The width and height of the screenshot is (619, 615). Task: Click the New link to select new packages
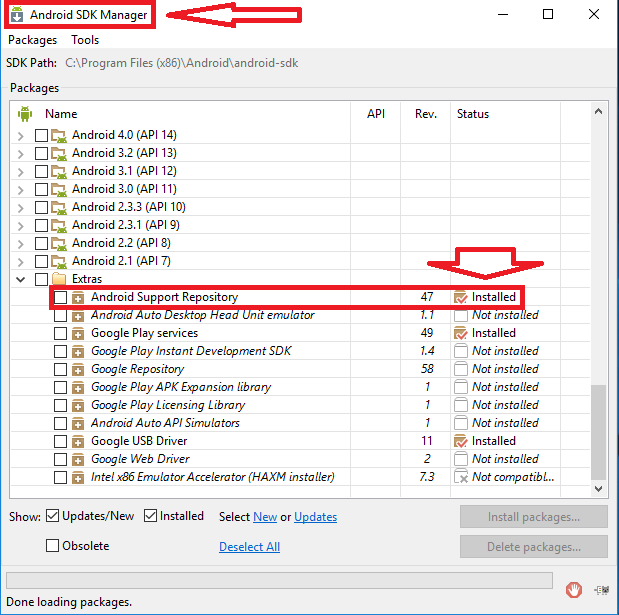265,517
